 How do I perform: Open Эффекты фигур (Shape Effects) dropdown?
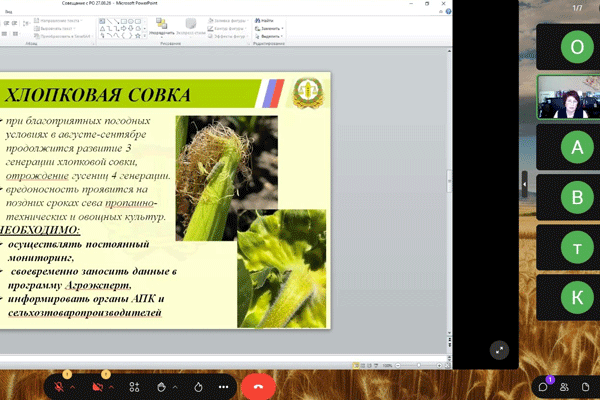click(228, 36)
